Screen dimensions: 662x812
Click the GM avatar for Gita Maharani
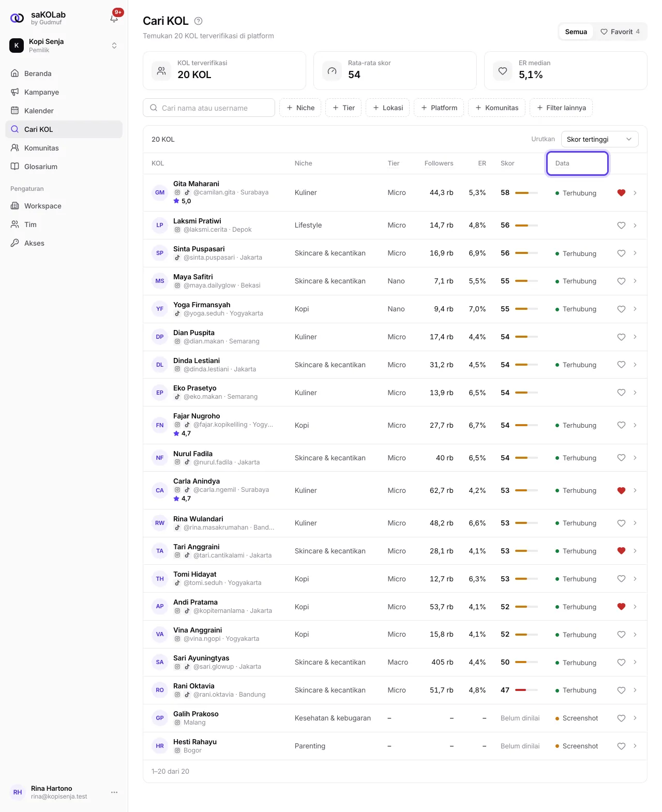click(160, 192)
